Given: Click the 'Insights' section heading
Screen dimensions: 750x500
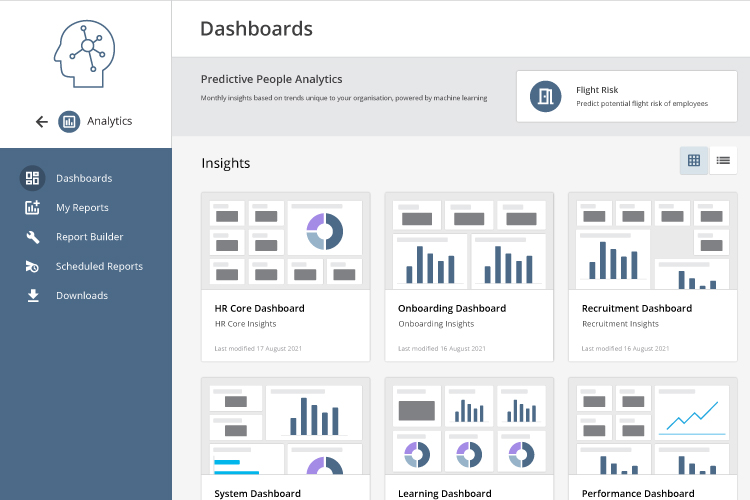Looking at the screenshot, I should 225,163.
